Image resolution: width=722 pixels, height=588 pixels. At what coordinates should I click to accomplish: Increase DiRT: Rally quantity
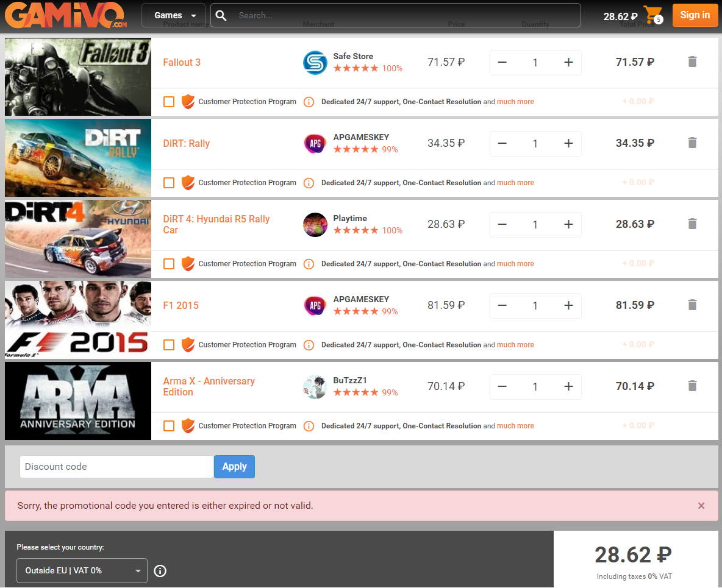coord(569,143)
